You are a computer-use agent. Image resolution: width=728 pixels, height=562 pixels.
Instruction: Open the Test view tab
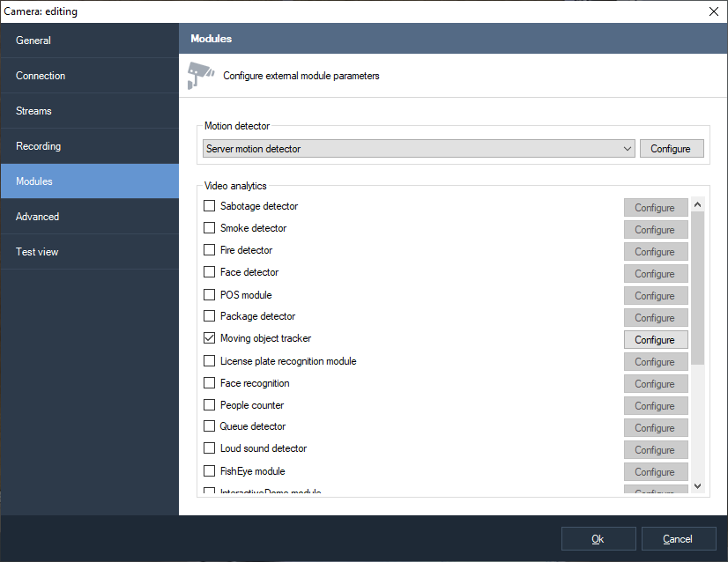89,252
